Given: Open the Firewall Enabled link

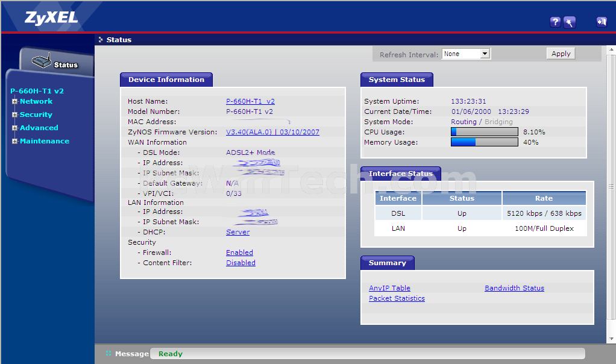Looking at the screenshot, I should [239, 253].
